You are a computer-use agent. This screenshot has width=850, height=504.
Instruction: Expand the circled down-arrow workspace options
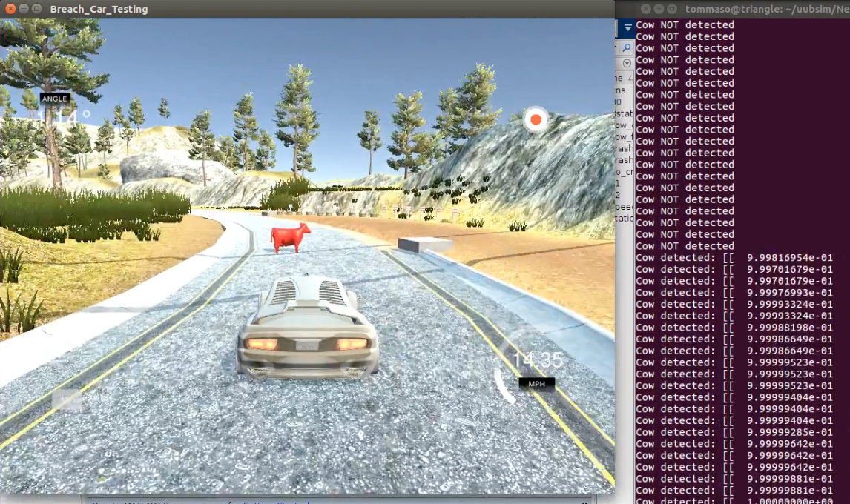pyautogui.click(x=627, y=64)
